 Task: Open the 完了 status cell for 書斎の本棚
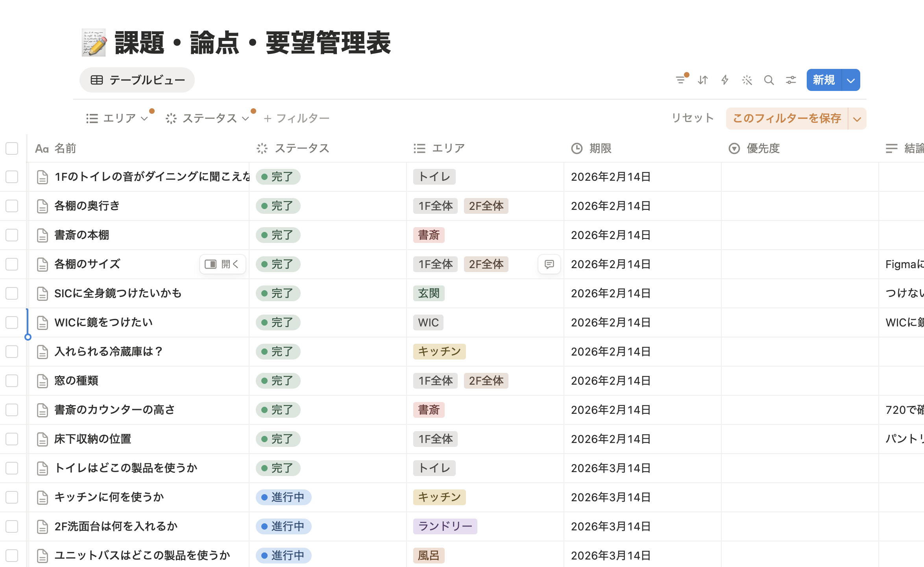pos(278,235)
